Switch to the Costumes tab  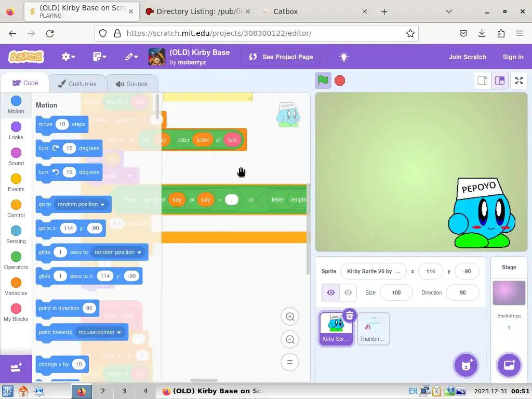coord(77,84)
